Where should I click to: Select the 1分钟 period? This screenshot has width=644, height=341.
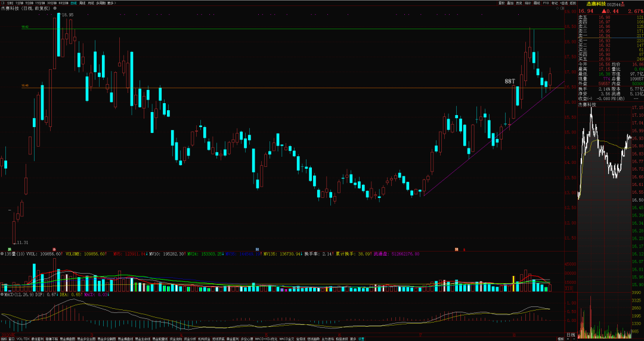pyautogui.click(x=19, y=3)
